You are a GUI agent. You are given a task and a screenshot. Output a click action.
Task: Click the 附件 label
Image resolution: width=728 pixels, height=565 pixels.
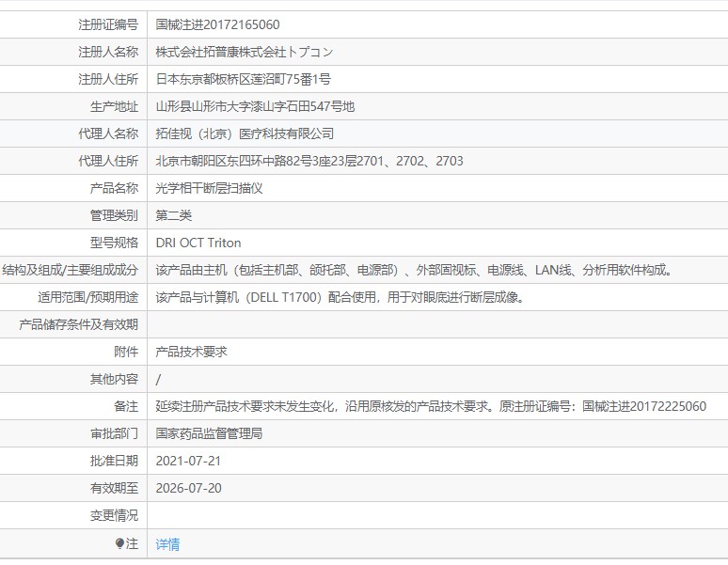pos(126,353)
